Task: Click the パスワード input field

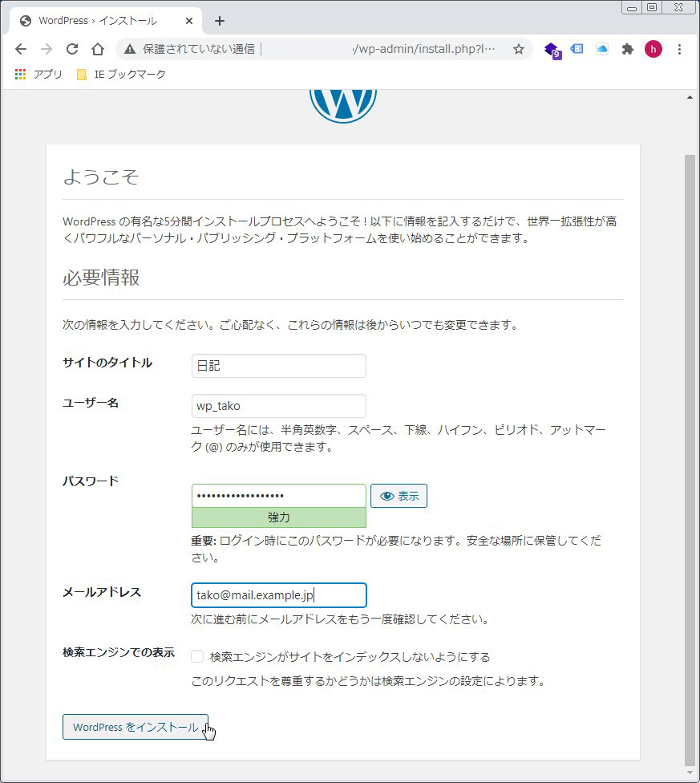Action: click(279, 496)
